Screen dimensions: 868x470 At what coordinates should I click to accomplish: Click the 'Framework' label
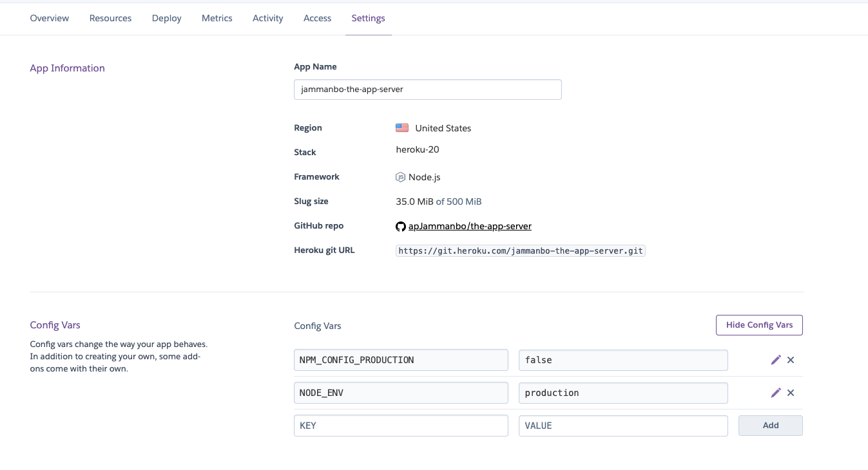(x=316, y=176)
